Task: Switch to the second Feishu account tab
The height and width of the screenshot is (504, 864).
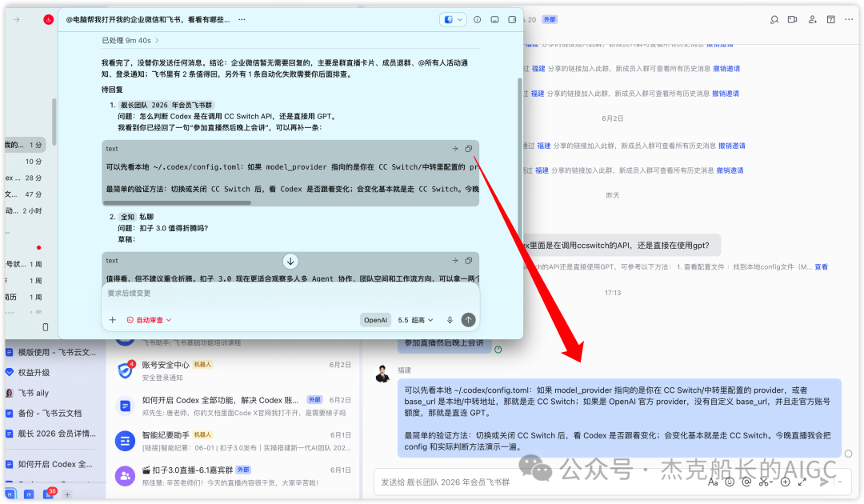Action: (x=29, y=494)
